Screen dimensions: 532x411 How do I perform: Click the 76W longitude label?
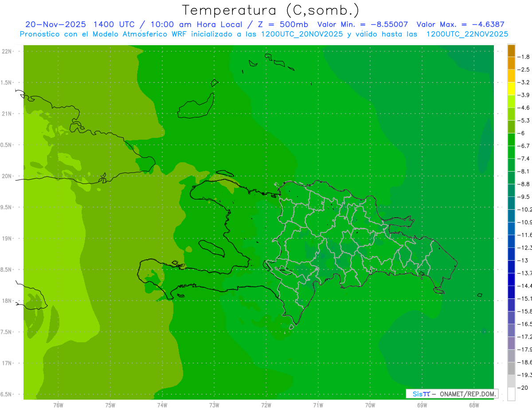(58, 405)
